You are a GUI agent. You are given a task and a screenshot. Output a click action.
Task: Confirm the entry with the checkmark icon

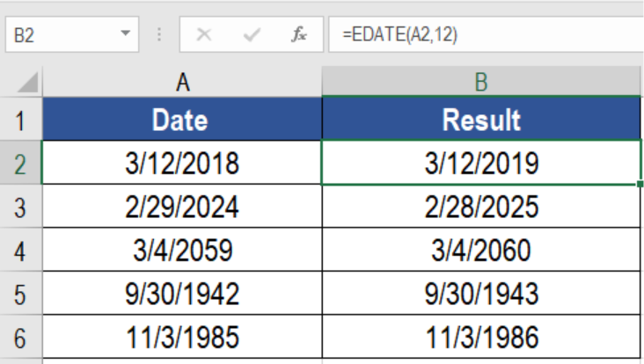tap(252, 35)
